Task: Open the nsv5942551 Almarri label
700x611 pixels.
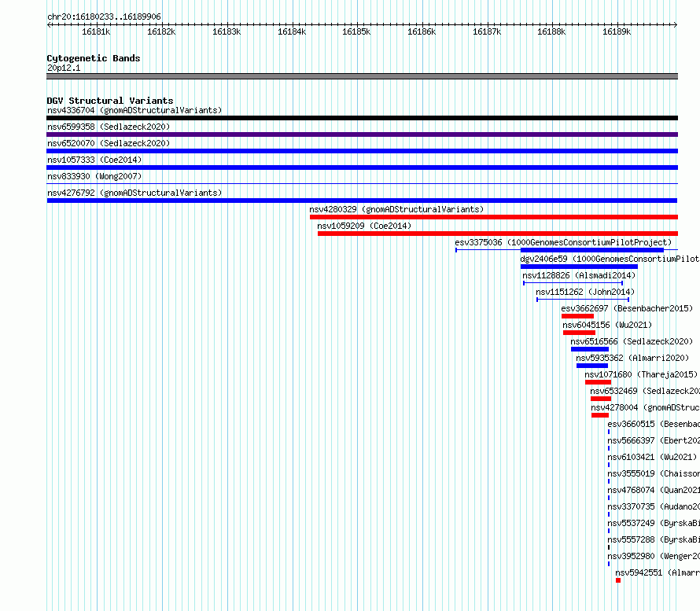Action: pos(658,572)
